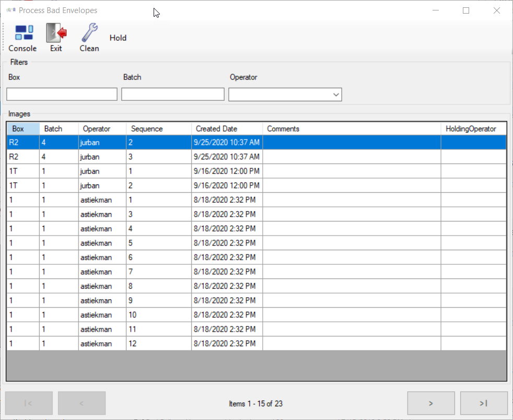Select astiekman row with sequence 10
Screen dimensions: 513x420
256,315
